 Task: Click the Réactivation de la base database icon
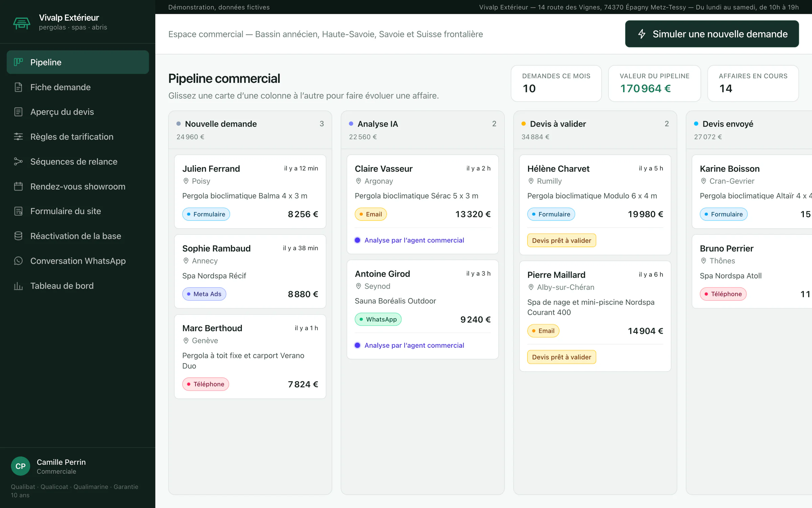coord(18,236)
